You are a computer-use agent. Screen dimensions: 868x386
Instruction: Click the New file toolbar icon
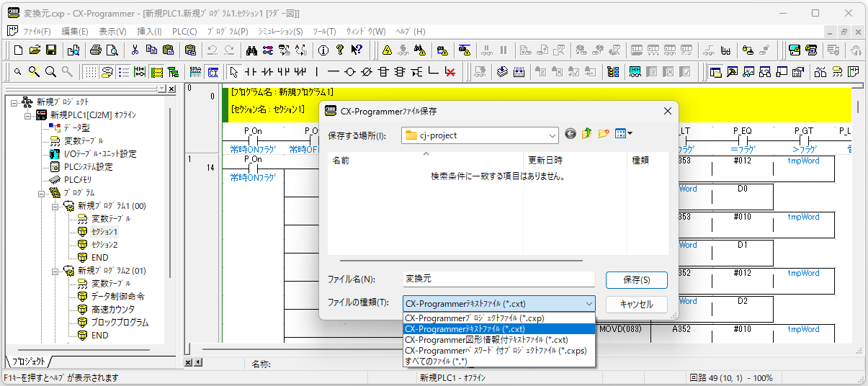(x=19, y=50)
